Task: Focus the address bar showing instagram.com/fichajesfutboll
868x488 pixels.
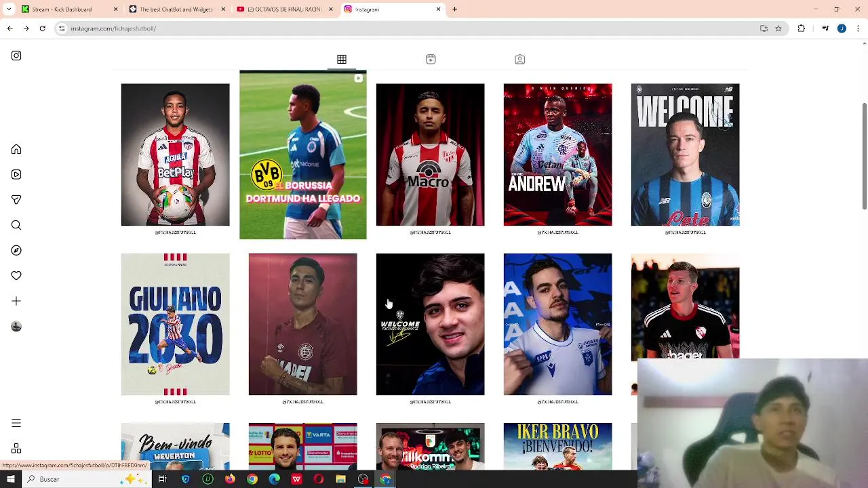Action: point(420,28)
